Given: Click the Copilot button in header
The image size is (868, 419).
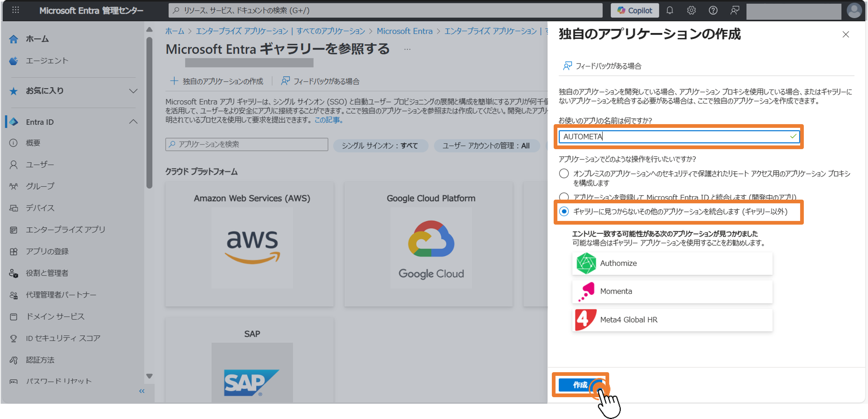Looking at the screenshot, I should (x=634, y=11).
